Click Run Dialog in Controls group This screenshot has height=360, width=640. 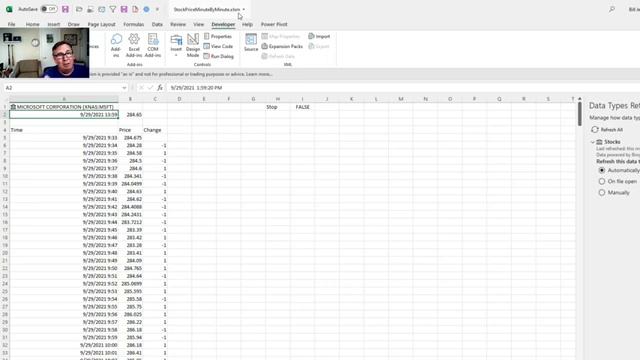(218, 56)
